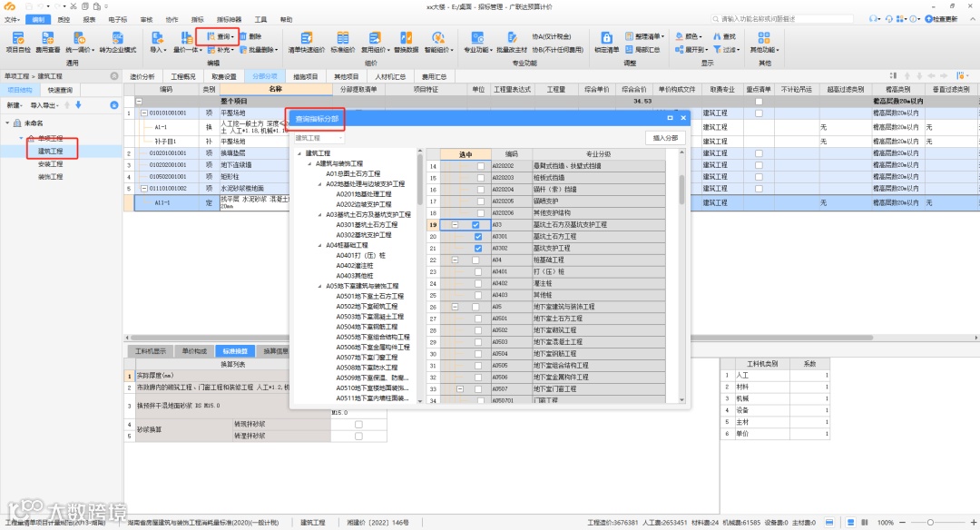This screenshot has width=980, height=530.
Task: Click the collapse-panel circle icon beside 建筑工程 breadcrumb
Action: click(x=114, y=76)
